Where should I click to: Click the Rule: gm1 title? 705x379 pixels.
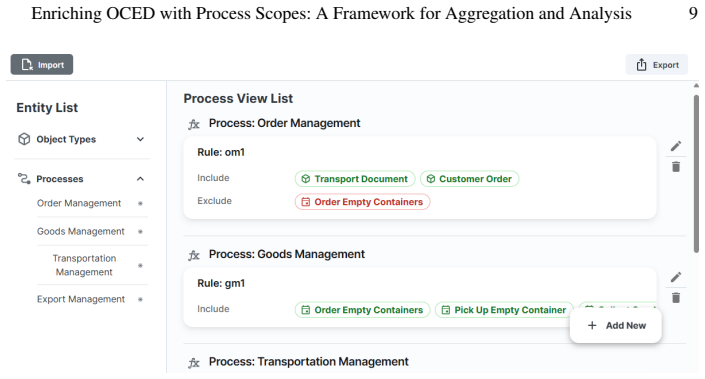tap(221, 283)
